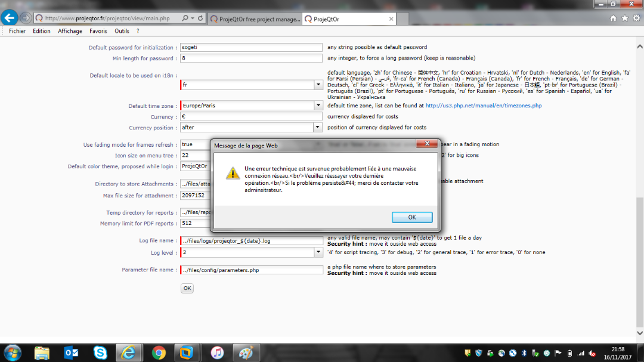Click the battery tray icon
This screenshot has width=644, height=362.
pyautogui.click(x=569, y=353)
